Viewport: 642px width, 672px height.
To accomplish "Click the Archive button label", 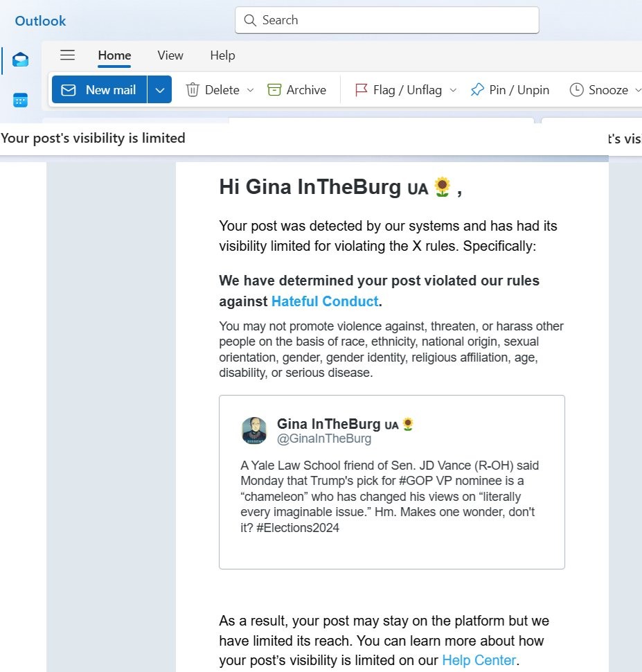I will coord(306,90).
